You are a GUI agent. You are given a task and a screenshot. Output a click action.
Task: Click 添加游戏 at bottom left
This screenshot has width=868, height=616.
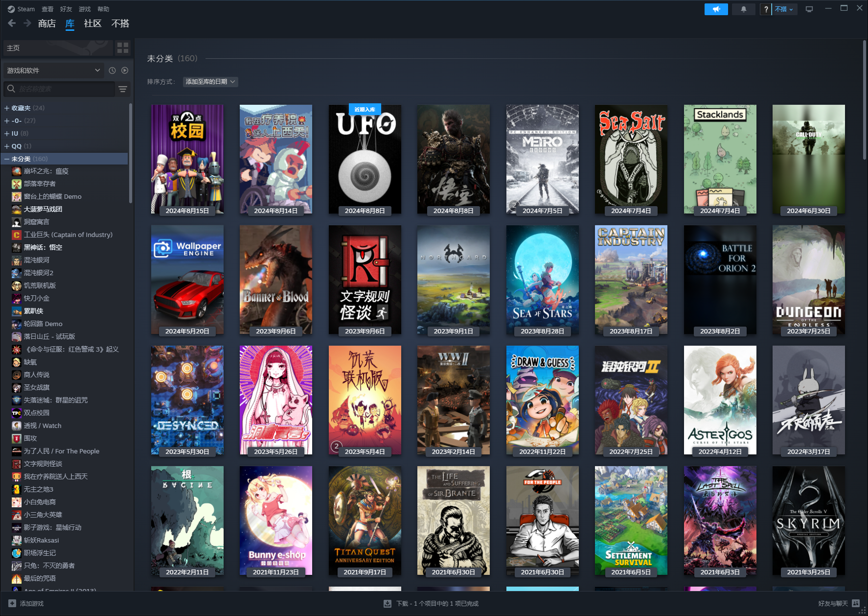(x=26, y=603)
